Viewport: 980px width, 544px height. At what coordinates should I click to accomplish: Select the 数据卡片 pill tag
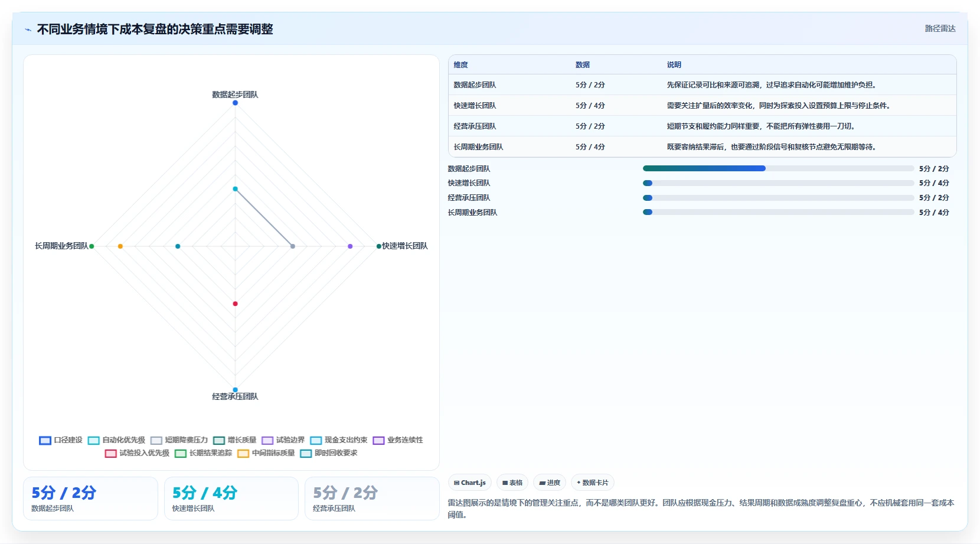pyautogui.click(x=593, y=483)
